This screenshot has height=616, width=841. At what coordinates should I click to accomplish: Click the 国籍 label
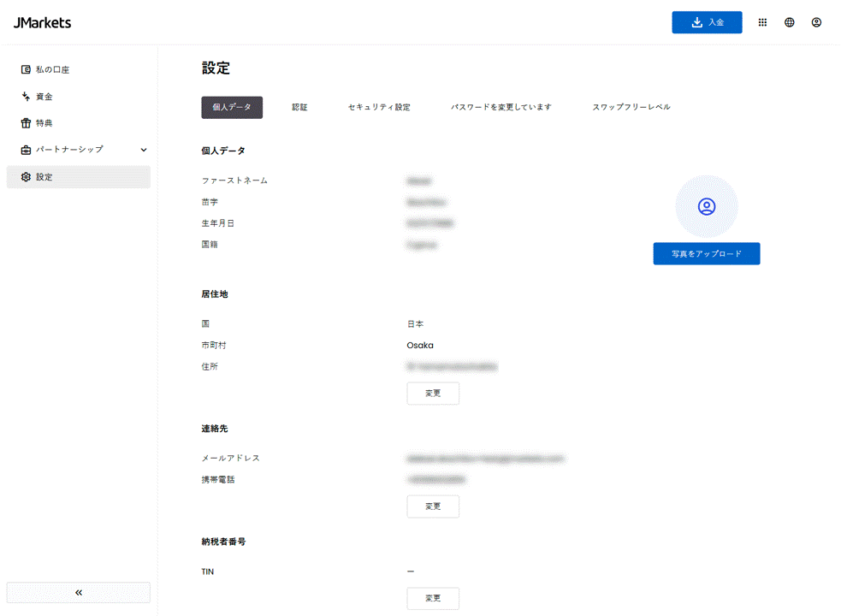pyautogui.click(x=210, y=245)
